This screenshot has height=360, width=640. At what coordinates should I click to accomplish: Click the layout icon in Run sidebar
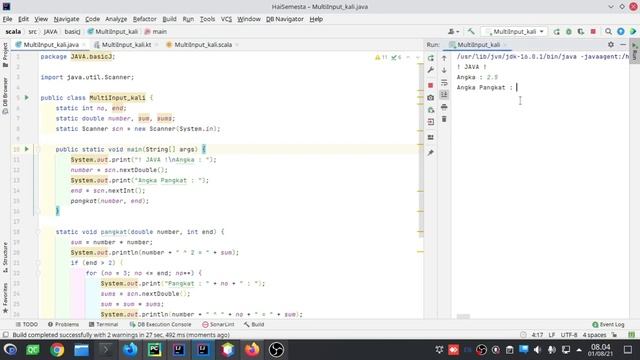click(x=431, y=138)
